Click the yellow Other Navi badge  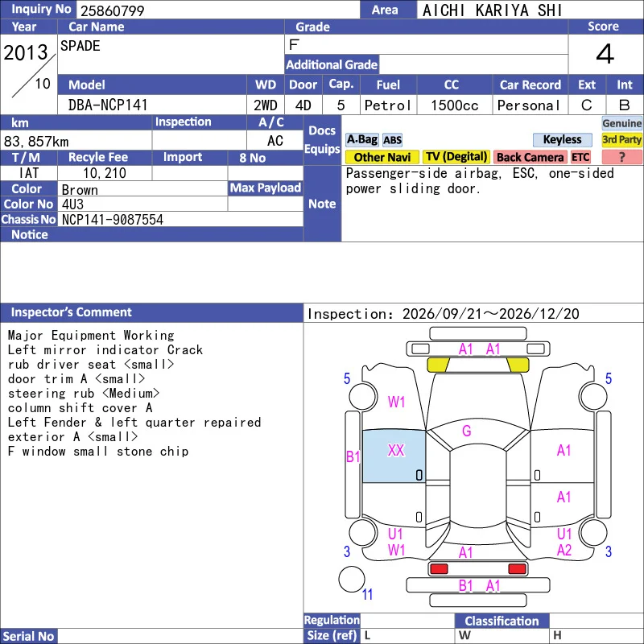[382, 157]
